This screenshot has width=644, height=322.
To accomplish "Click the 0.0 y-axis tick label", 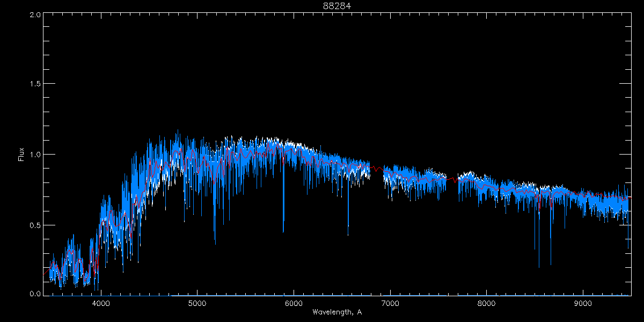I will click(34, 294).
